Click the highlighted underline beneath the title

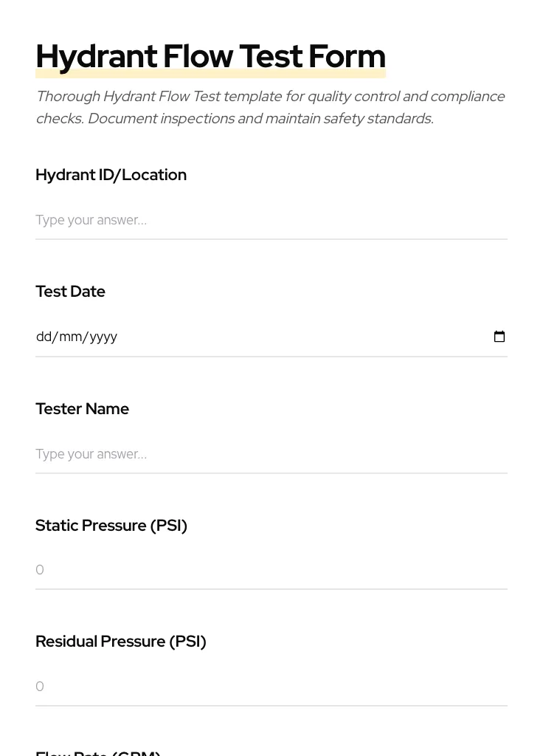(x=210, y=73)
